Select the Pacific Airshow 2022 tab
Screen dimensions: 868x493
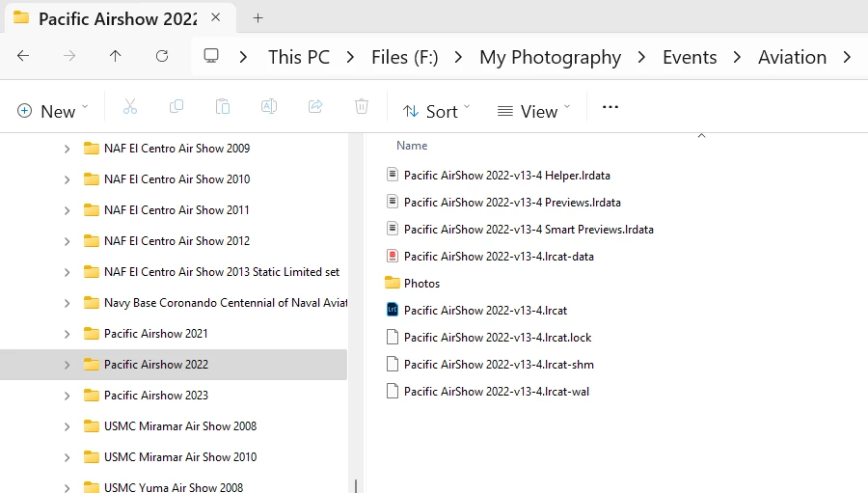[x=121, y=18]
